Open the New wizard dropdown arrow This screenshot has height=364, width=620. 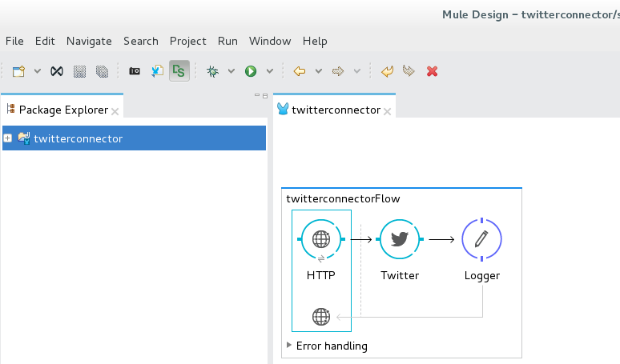click(37, 71)
